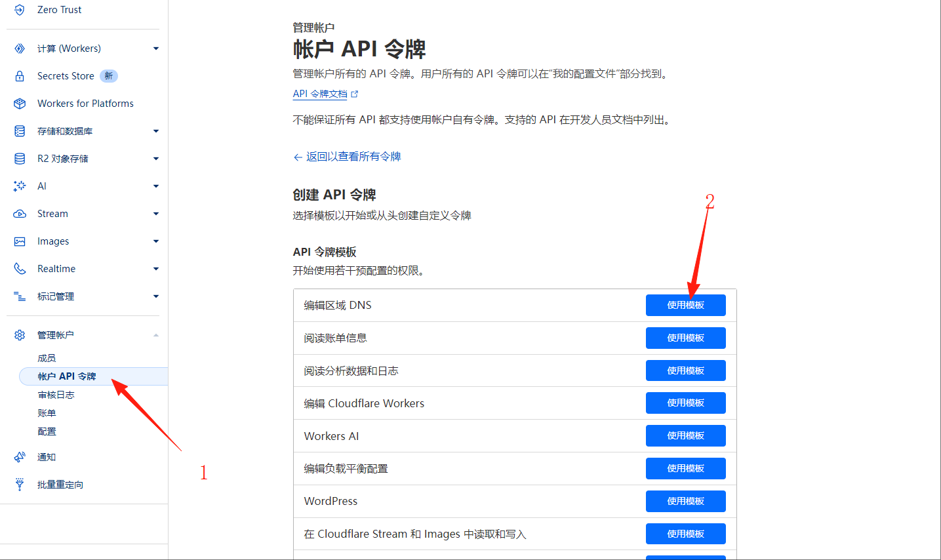Use template for Cloudflare Stream 和 Images 读取写入
This screenshot has height=560, width=941.
pos(686,534)
